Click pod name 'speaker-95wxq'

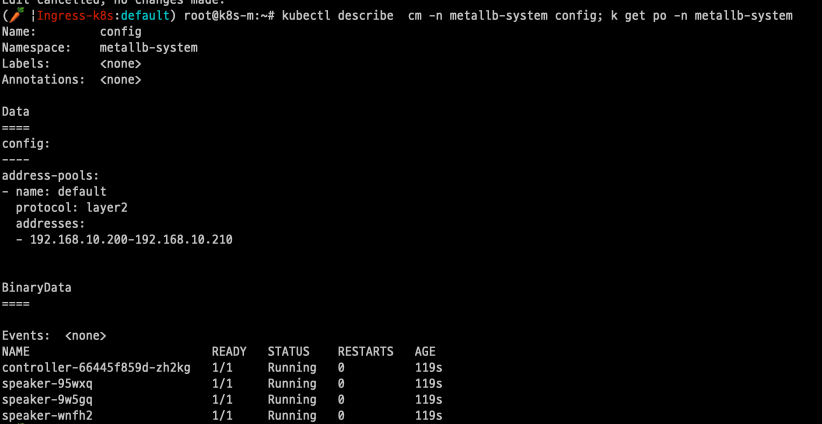(47, 384)
